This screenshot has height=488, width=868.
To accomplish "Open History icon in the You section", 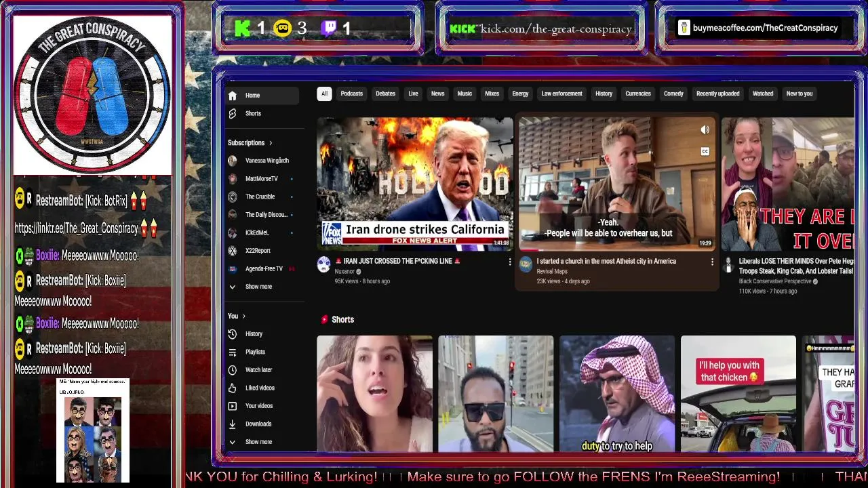I will (x=233, y=334).
